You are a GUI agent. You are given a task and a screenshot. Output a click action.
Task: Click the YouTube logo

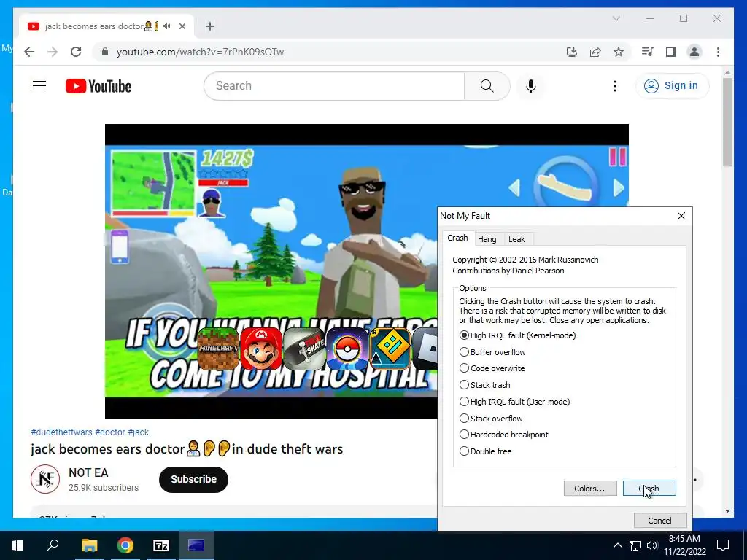click(98, 86)
